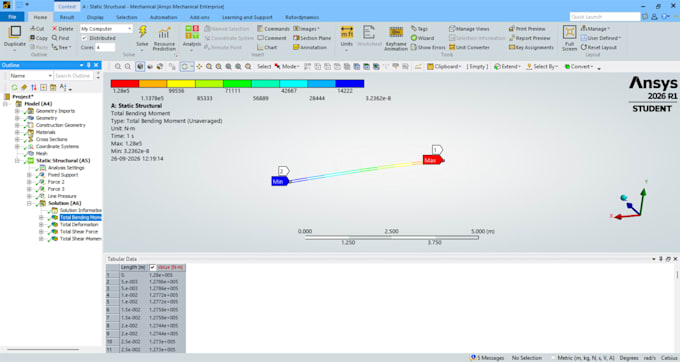Click the Solve lightning bolt icon
Screen dimensions: 680x362
click(142, 32)
